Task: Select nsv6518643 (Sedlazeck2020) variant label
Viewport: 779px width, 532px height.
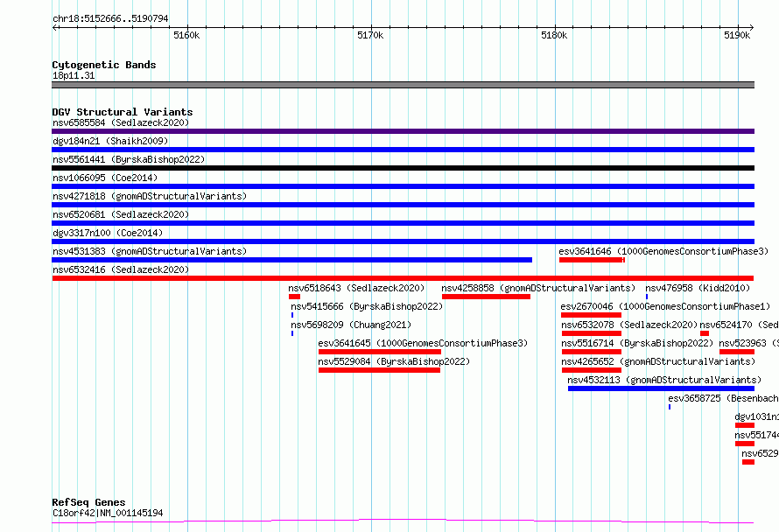Action: pyautogui.click(x=357, y=288)
